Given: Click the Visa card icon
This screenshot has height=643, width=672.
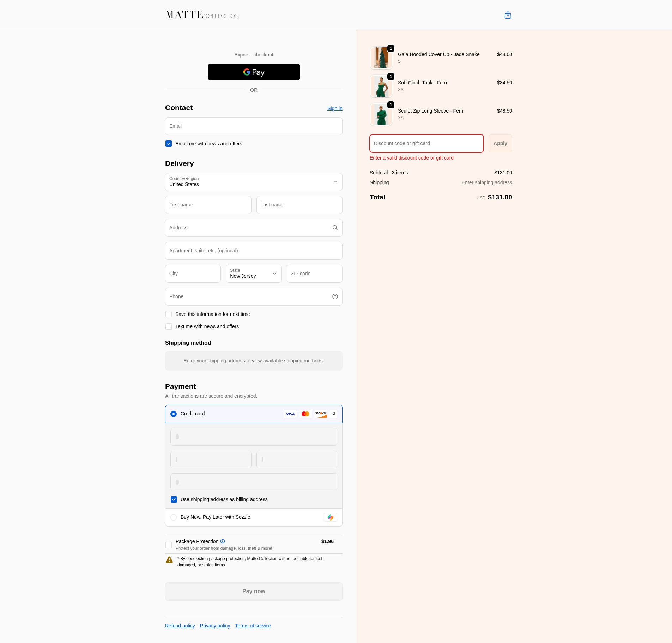Looking at the screenshot, I should click(290, 414).
